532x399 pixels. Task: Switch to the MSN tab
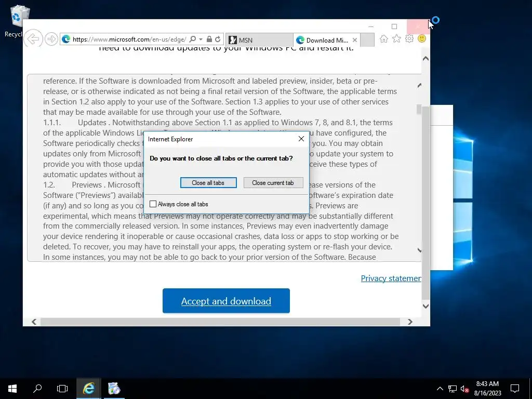[x=260, y=40]
